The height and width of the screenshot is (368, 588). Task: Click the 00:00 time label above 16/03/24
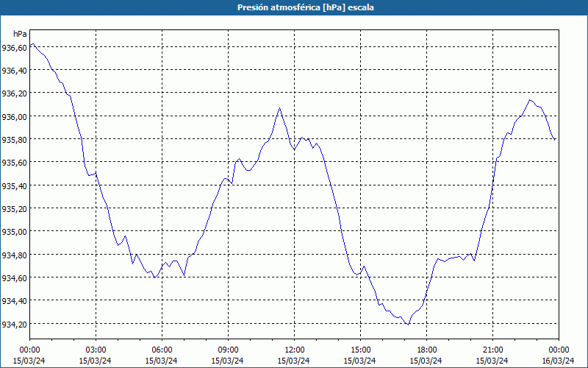(559, 350)
